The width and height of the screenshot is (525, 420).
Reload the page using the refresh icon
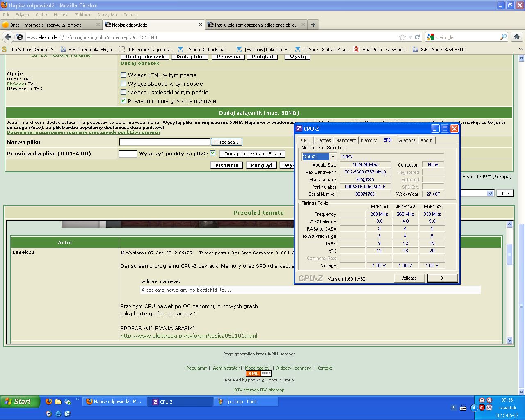417,37
